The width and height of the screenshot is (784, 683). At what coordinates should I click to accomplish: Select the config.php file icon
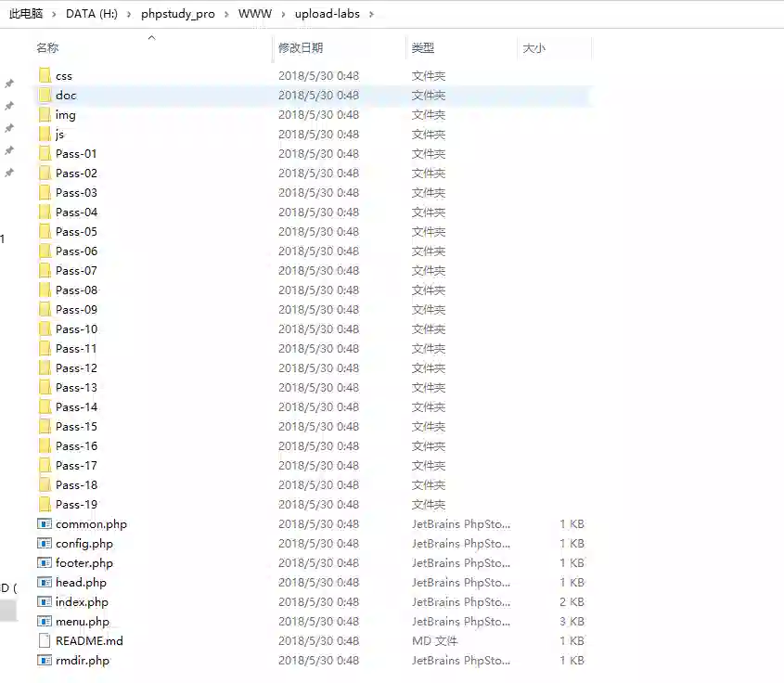pyautogui.click(x=45, y=544)
